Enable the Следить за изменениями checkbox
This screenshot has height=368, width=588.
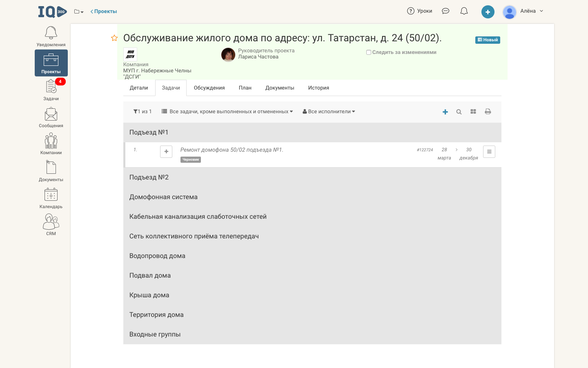369,52
